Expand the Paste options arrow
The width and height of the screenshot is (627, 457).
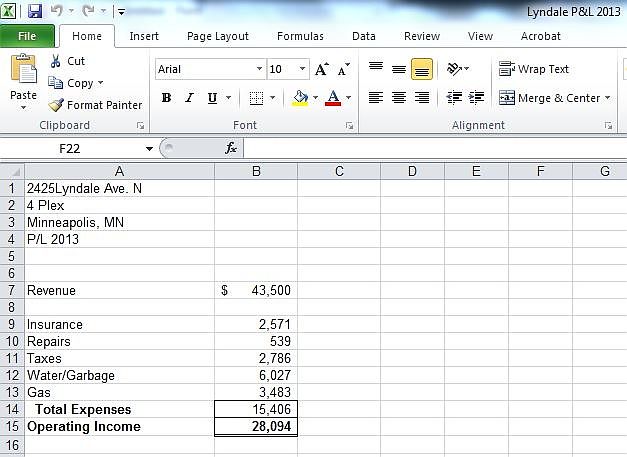point(23,107)
